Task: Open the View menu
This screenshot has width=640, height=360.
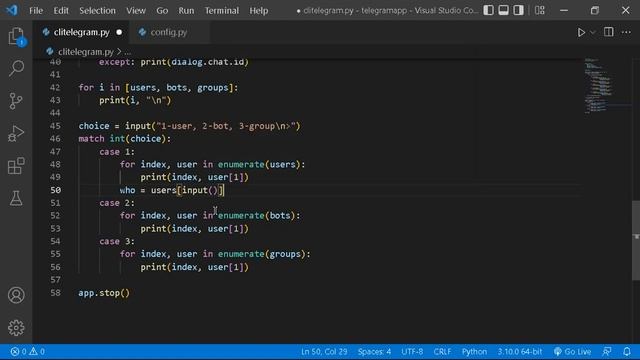Action: (x=136, y=11)
